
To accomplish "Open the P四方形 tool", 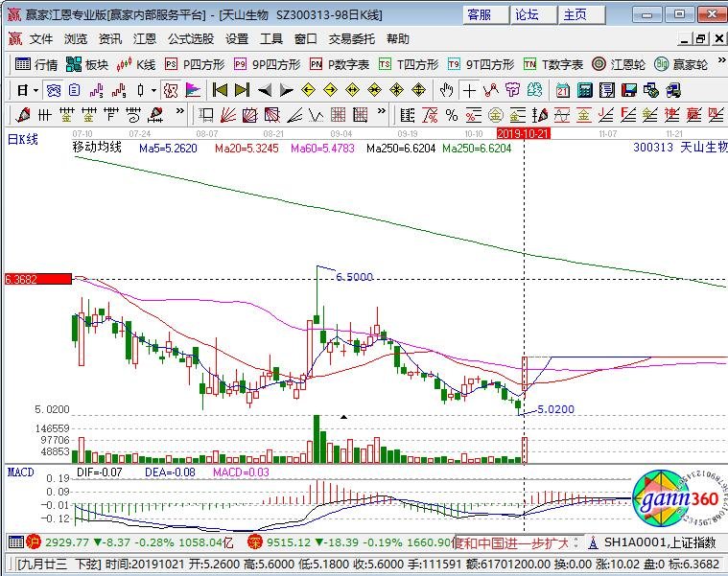I will click(x=195, y=64).
